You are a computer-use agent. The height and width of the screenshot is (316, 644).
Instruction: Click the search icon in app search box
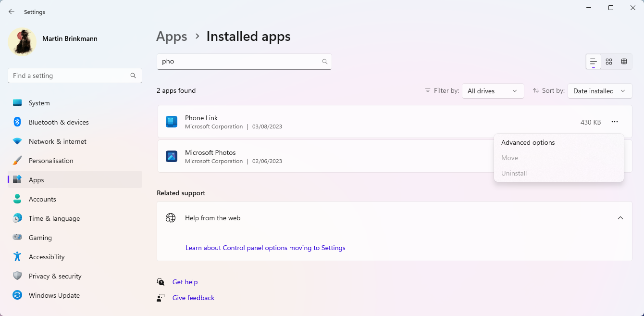click(325, 62)
